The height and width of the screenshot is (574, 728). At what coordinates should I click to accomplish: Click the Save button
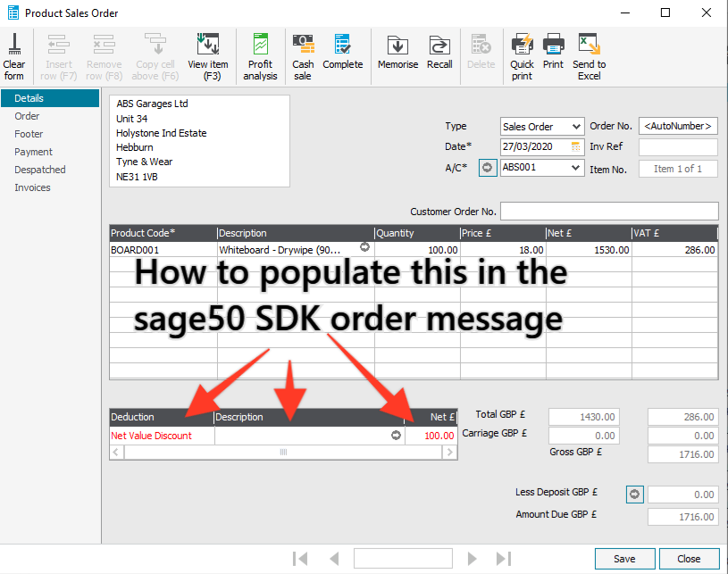(x=625, y=559)
